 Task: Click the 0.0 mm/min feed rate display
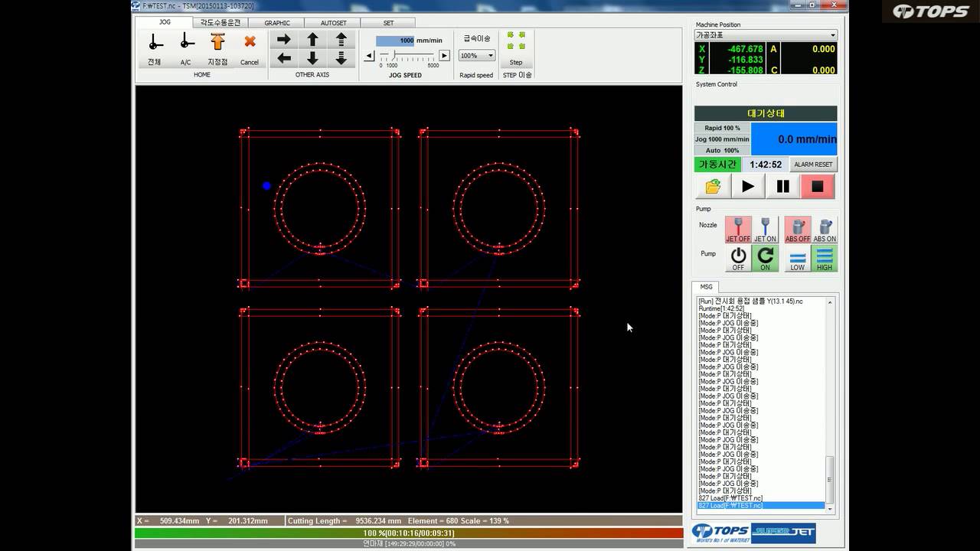click(x=794, y=139)
